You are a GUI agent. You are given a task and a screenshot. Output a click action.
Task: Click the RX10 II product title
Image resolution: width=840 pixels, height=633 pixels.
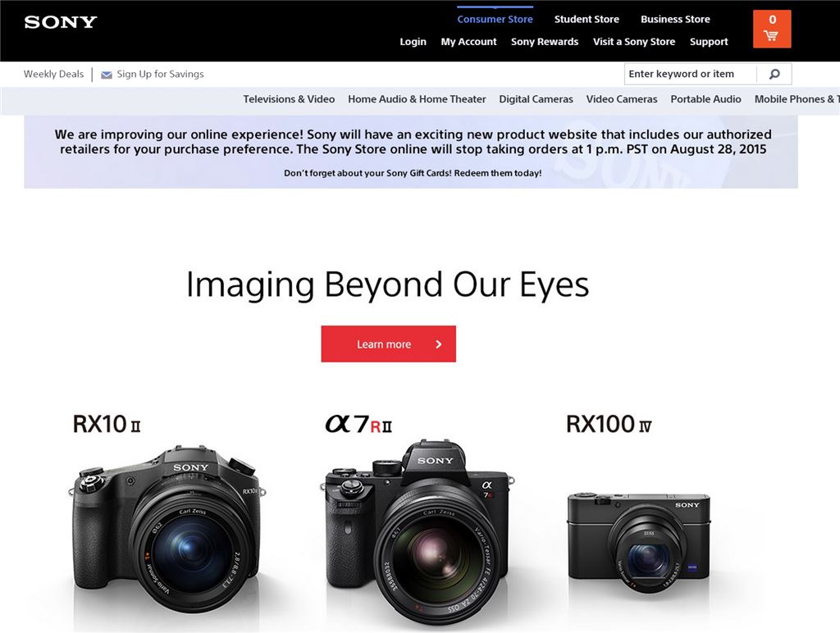[x=107, y=424]
